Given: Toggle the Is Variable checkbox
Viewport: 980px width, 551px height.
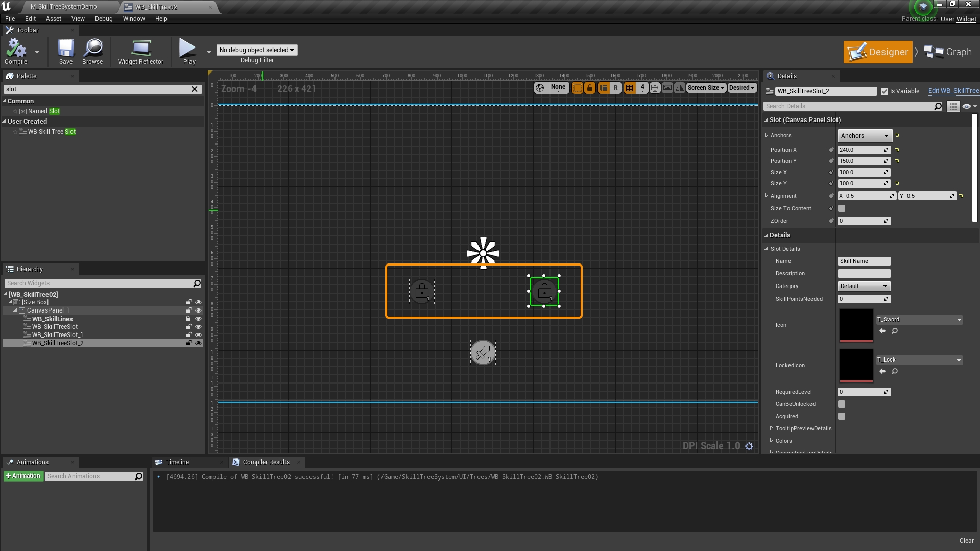Looking at the screenshot, I should pos(885,91).
